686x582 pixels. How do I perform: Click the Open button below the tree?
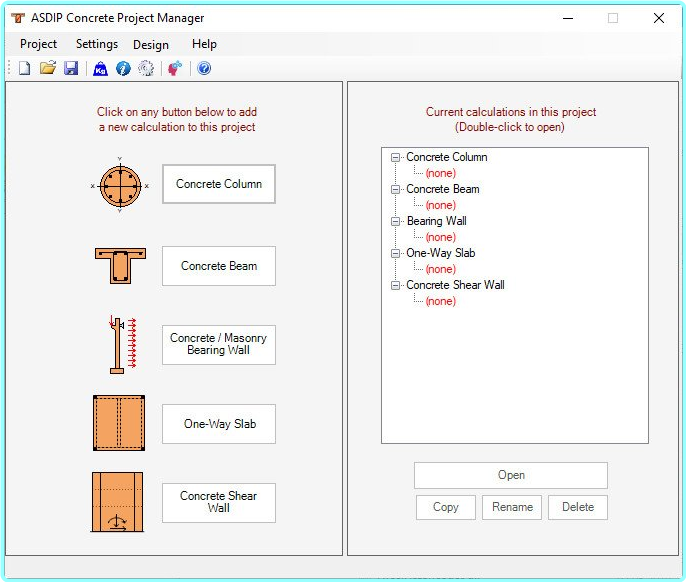click(x=511, y=475)
